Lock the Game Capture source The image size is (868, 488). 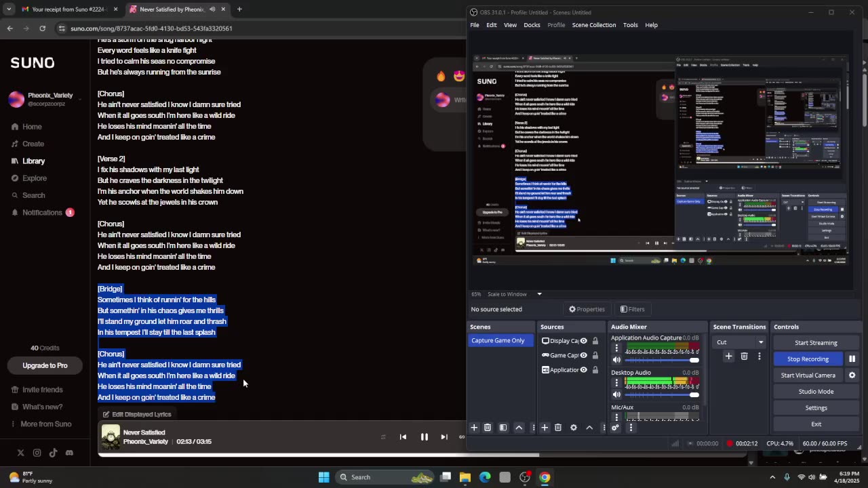point(595,355)
